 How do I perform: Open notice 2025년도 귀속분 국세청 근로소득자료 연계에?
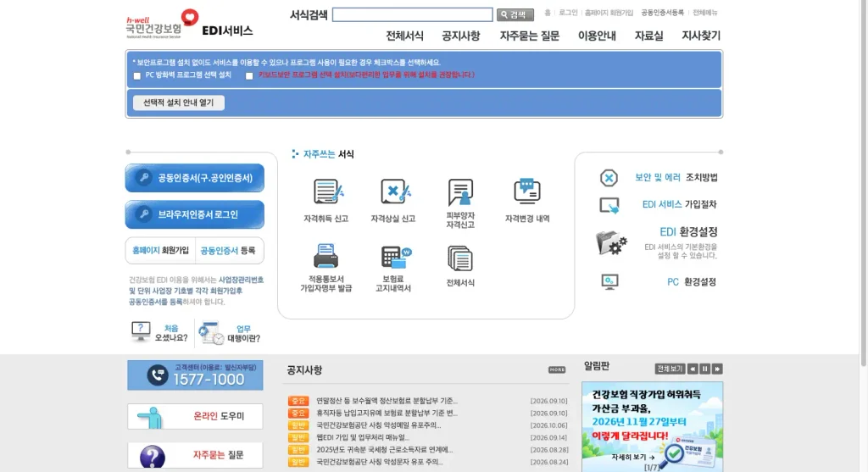click(x=384, y=450)
